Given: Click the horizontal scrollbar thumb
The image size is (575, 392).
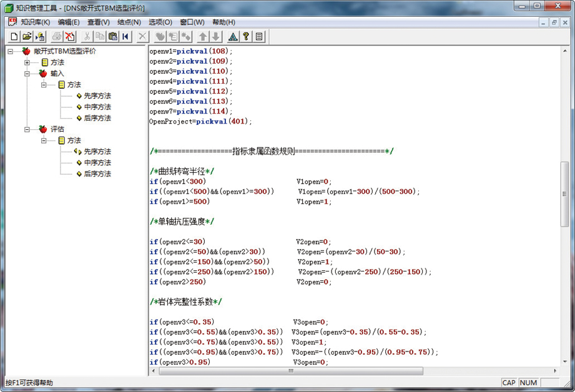Looking at the screenshot, I should 291,371.
